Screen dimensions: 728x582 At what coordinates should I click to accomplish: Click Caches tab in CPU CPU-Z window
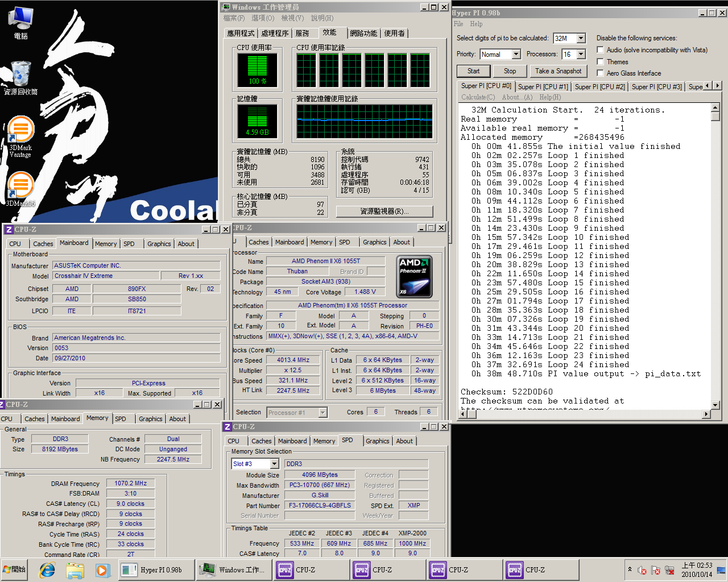pos(259,242)
